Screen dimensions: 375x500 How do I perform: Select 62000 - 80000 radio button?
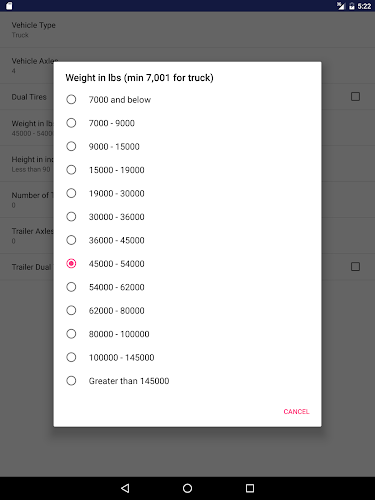[187, 310]
